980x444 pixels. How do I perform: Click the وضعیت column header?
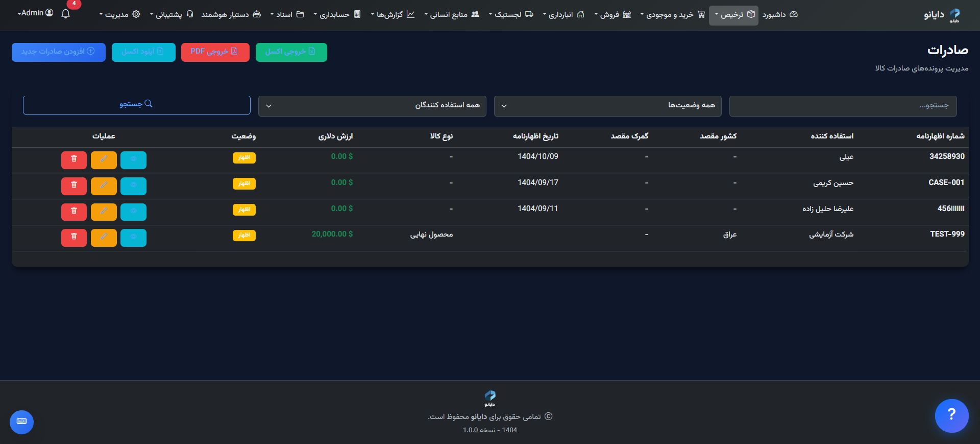(243, 136)
